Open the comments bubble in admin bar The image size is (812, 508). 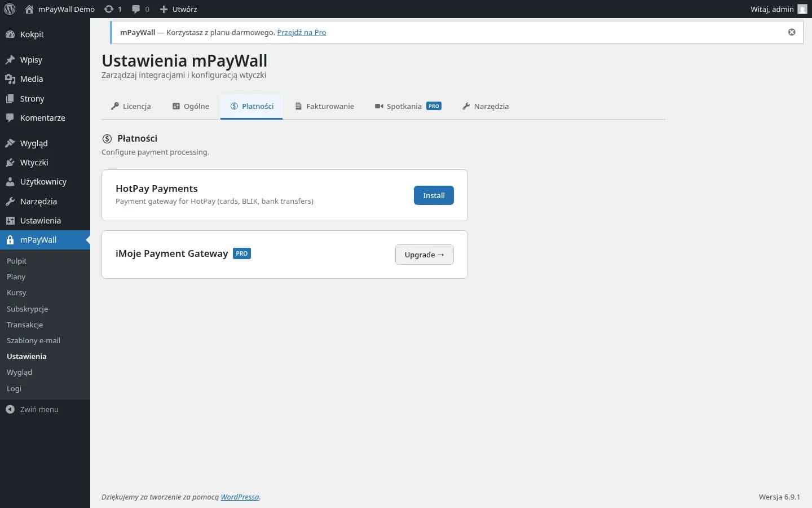[x=136, y=9]
